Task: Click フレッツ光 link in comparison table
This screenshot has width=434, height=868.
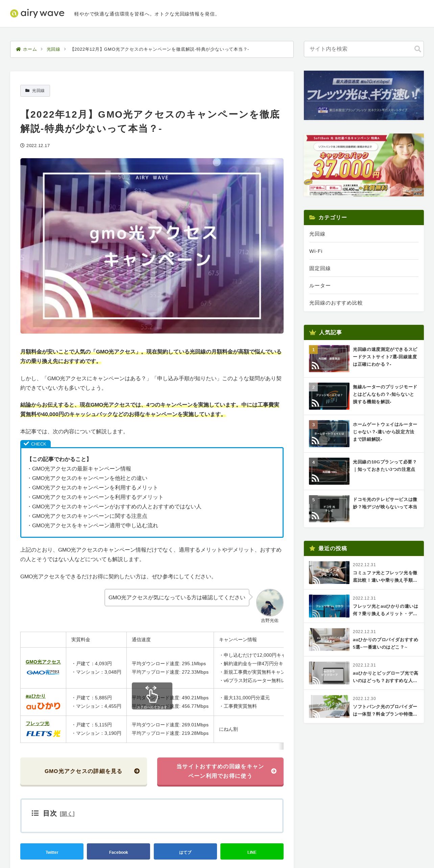Action: [38, 724]
